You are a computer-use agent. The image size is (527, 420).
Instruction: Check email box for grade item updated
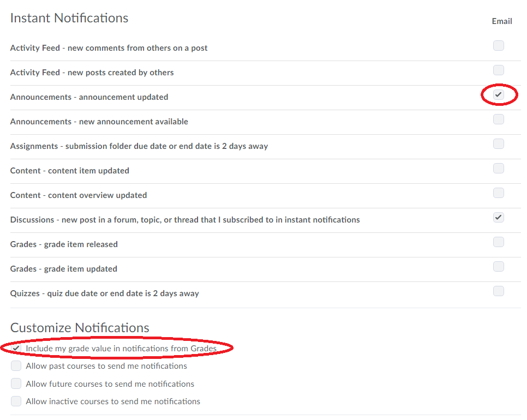[499, 267]
